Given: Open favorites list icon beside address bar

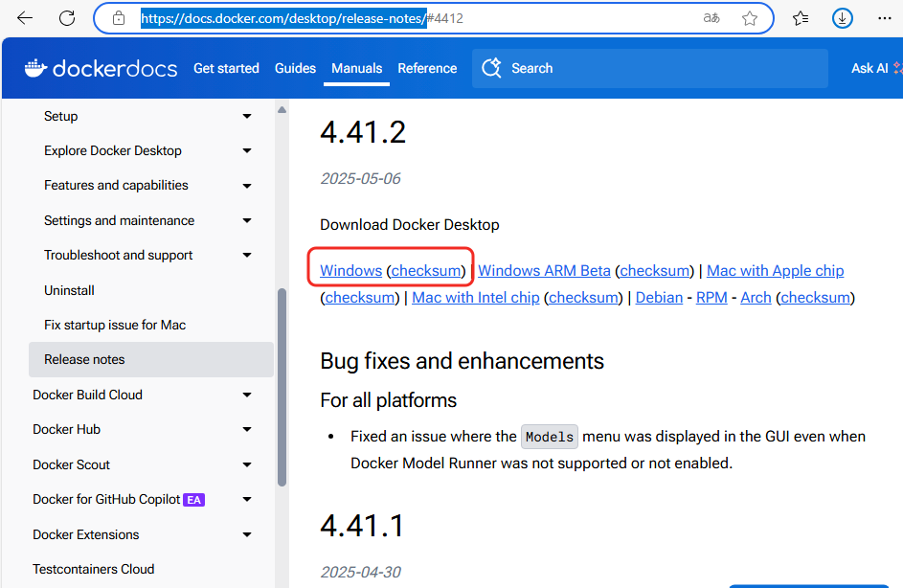Looking at the screenshot, I should click(x=801, y=18).
